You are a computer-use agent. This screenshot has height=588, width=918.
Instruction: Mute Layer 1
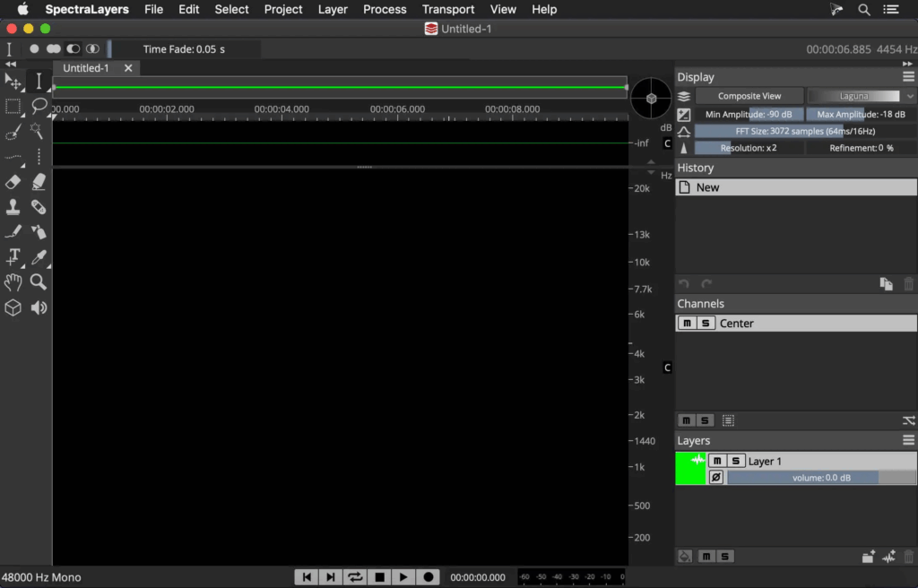[x=716, y=461]
